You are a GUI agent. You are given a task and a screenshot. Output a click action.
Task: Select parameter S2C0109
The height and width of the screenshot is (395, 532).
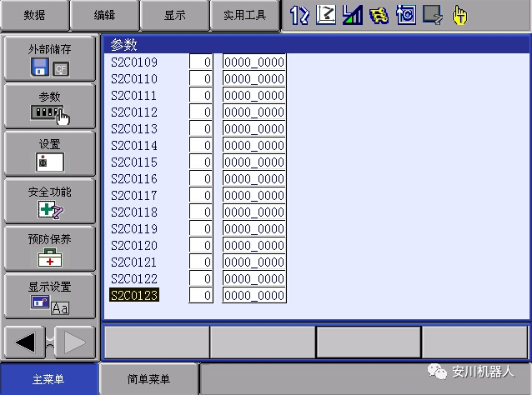click(x=134, y=62)
